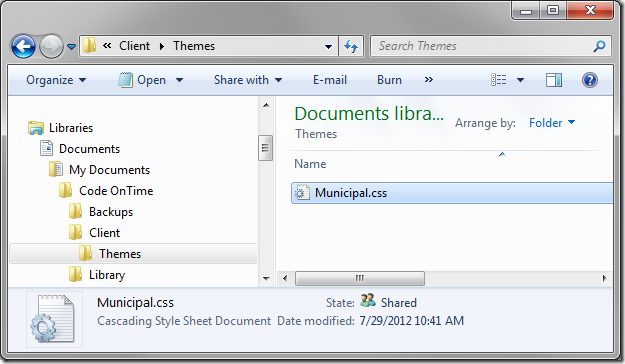Click the folder icon in address bar

click(89, 46)
